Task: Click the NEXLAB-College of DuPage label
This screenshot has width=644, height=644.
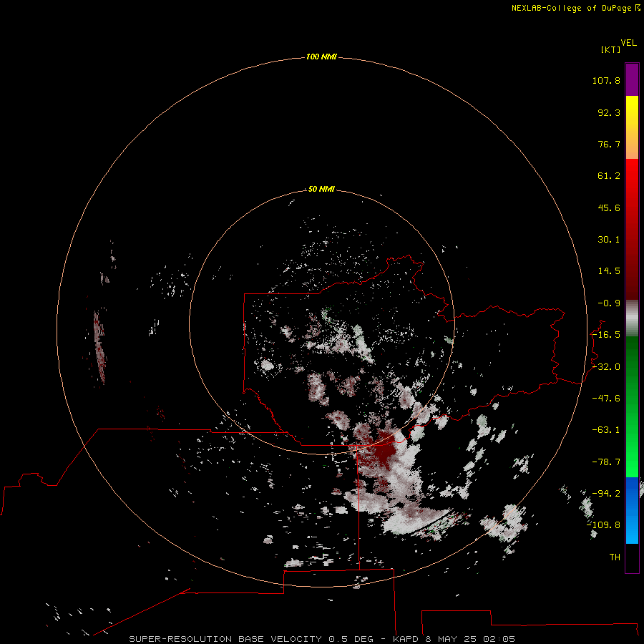Action: pos(575,8)
